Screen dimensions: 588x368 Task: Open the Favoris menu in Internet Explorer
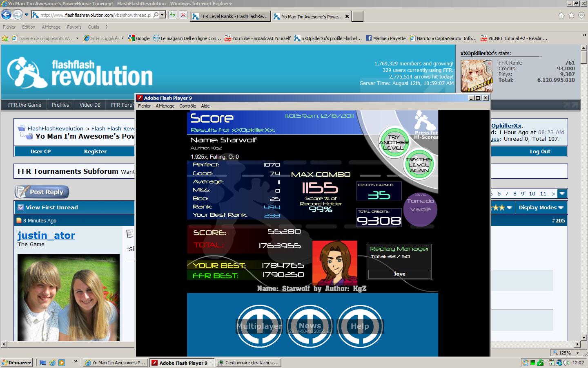74,27
